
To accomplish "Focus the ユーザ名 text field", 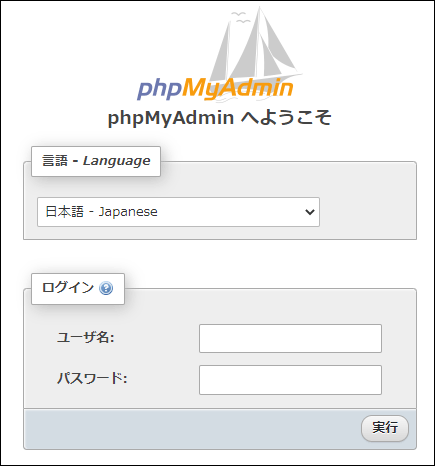I will [290, 338].
